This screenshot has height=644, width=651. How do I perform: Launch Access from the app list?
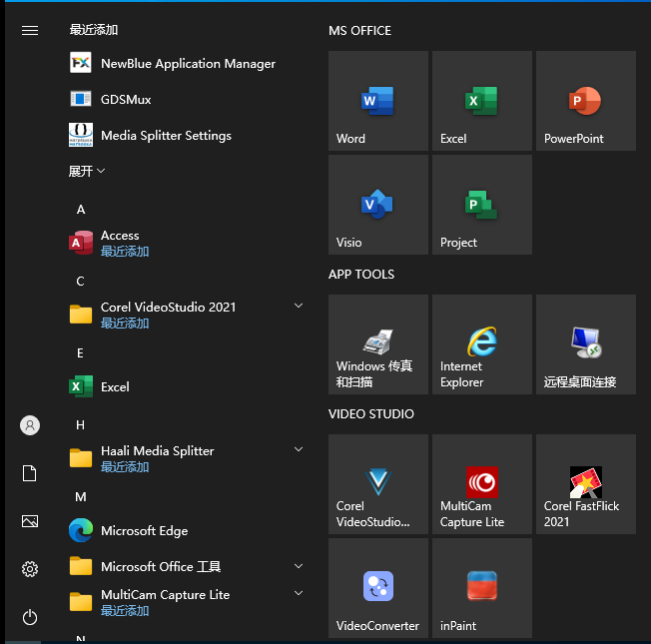187,243
